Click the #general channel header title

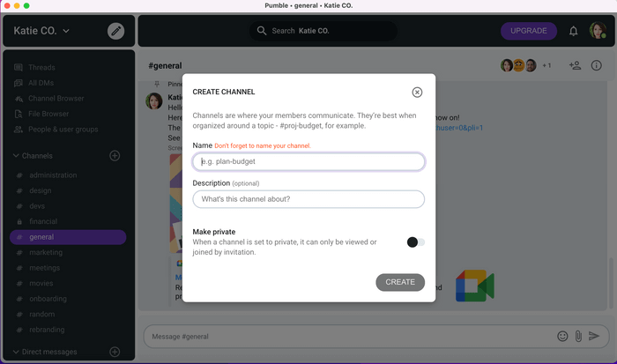pos(165,66)
